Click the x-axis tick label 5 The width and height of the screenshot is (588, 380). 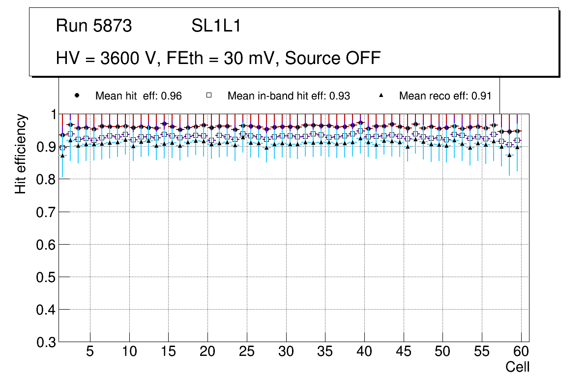coord(90,352)
